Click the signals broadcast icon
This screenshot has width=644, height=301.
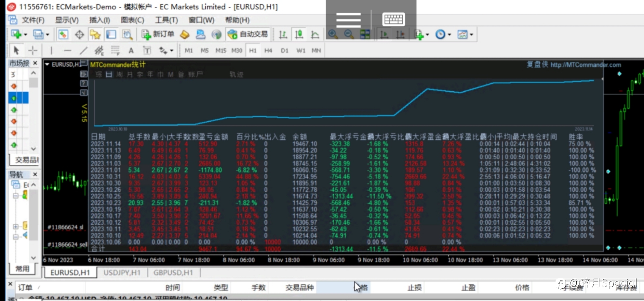pyautogui.click(x=216, y=34)
